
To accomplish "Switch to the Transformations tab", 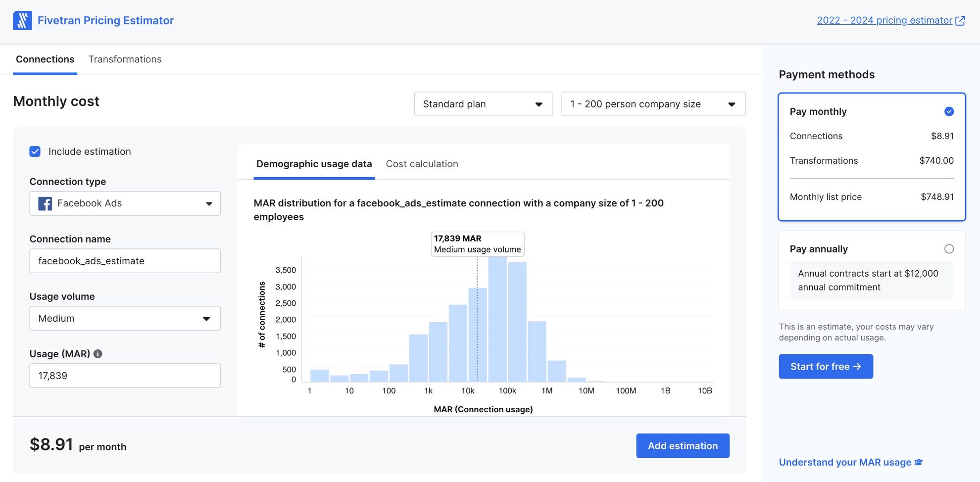I will point(125,59).
